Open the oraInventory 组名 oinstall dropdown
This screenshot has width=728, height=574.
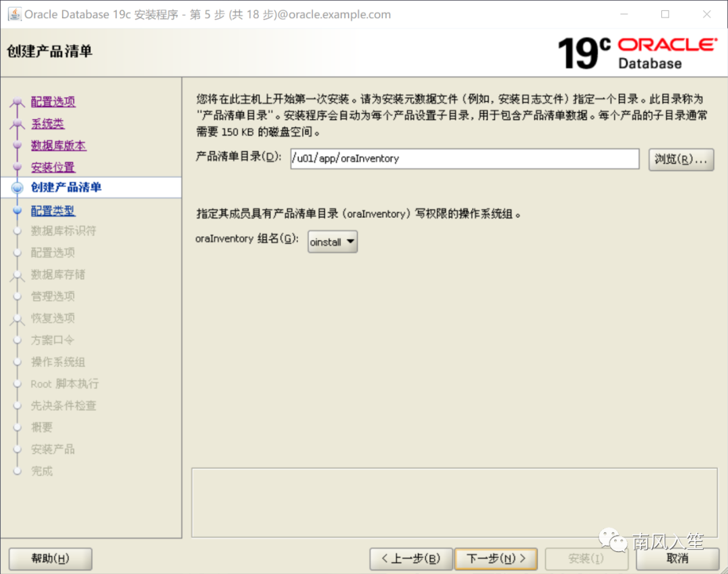coord(332,242)
